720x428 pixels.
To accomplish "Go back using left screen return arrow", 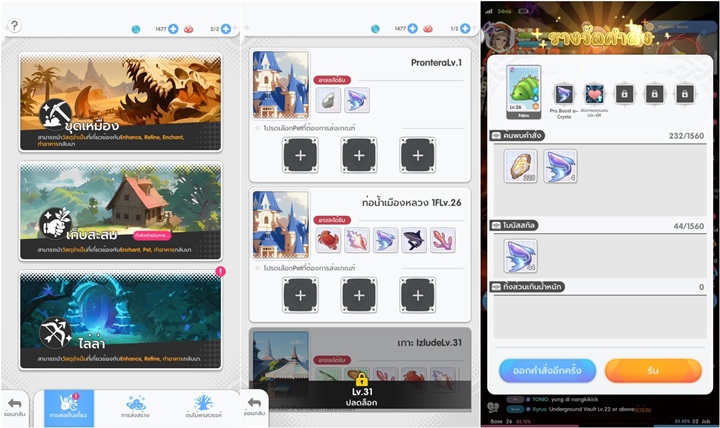I will (15, 407).
